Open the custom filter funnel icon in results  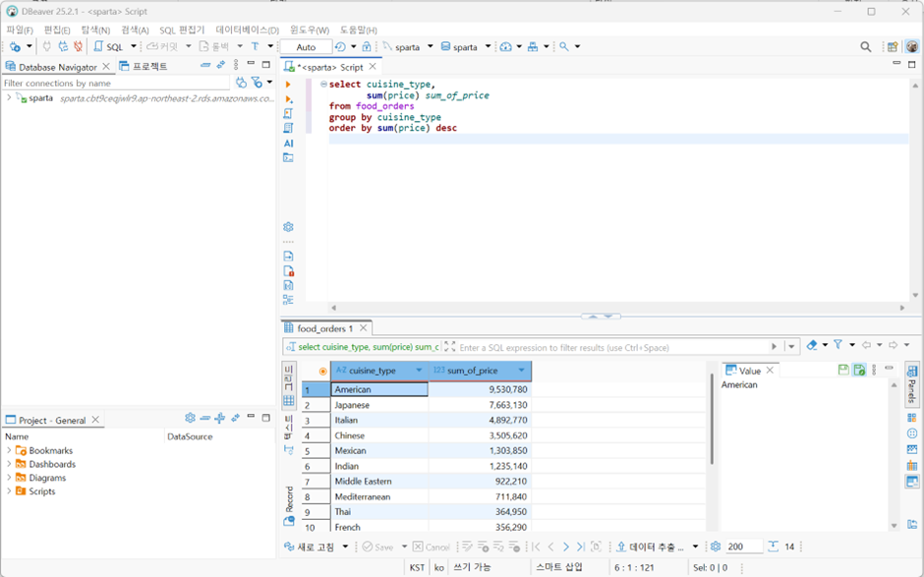tap(837, 345)
